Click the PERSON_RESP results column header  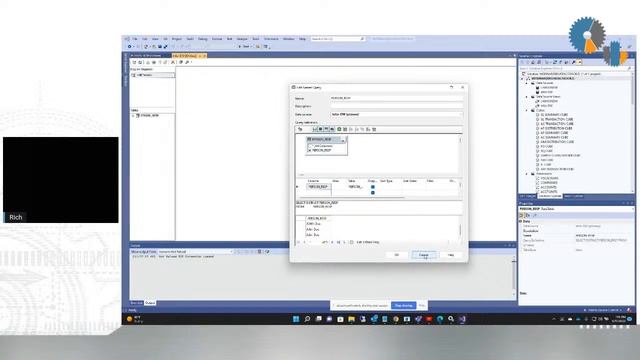click(317, 218)
